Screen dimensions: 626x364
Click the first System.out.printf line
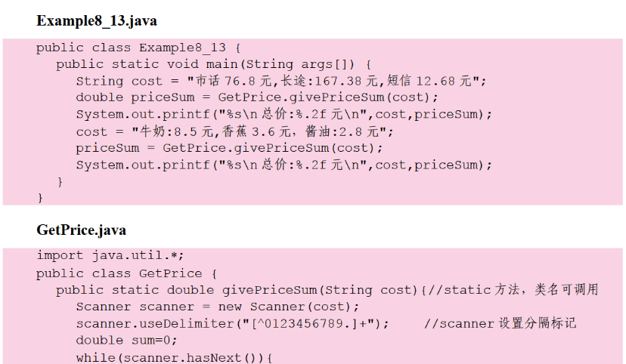[284, 114]
